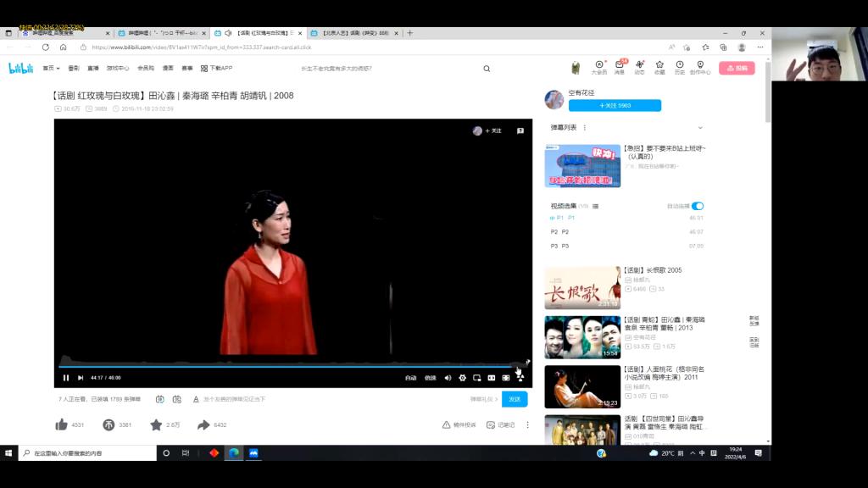Open the 游戏中心 navigation item
Image resolution: width=868 pixels, height=488 pixels.
click(117, 68)
